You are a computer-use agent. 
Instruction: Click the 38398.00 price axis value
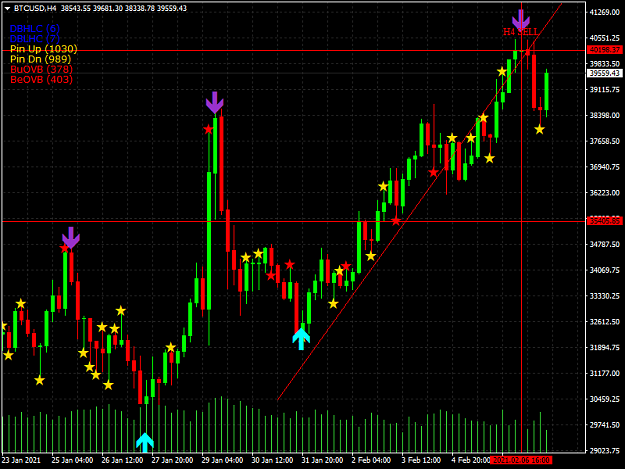tap(605, 116)
